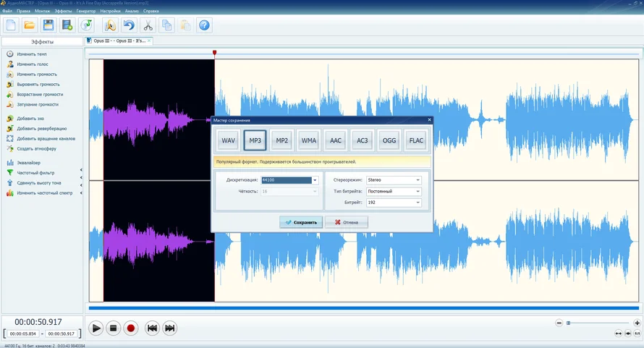The image size is (644, 348).
Task: Select the Создать атмосферу effect
Action: point(37,149)
